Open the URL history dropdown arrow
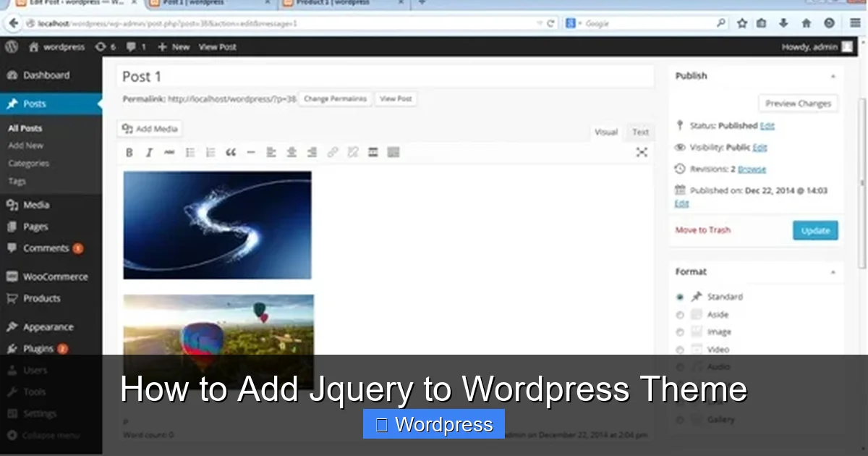 coord(540,23)
